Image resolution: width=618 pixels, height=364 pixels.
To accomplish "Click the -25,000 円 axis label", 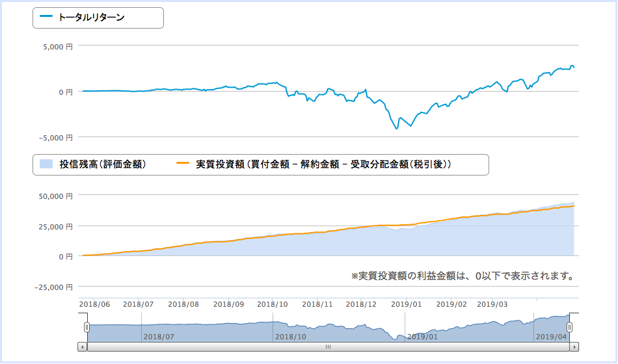I will 53,287.
